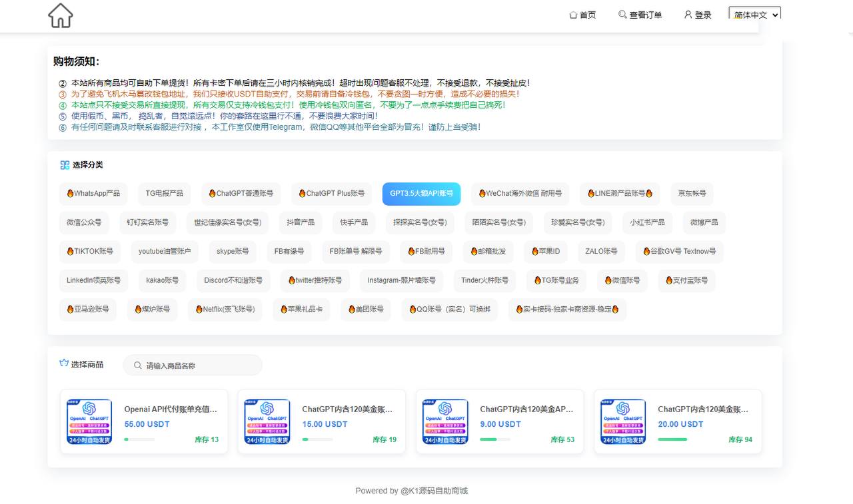
Task: Click the crown icon beside 选择商品
Action: pos(64,364)
